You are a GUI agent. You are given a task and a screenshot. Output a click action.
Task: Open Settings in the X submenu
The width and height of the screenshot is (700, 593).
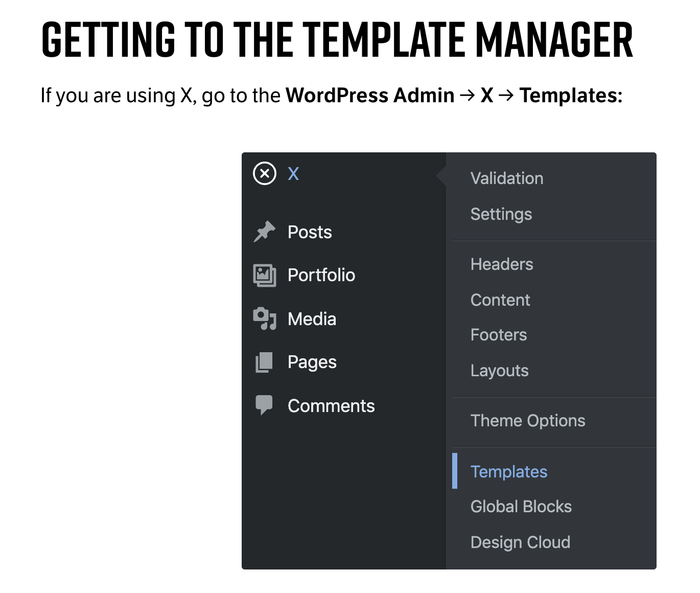(501, 214)
